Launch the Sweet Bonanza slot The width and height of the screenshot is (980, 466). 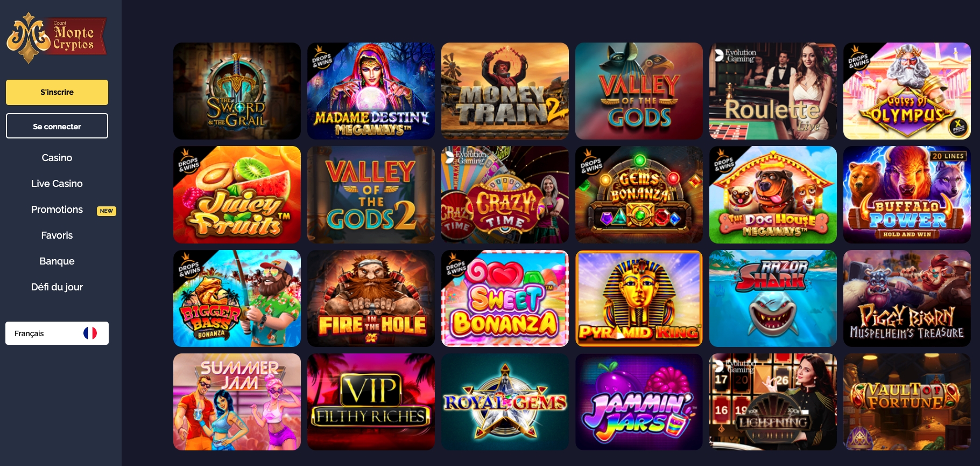click(505, 298)
